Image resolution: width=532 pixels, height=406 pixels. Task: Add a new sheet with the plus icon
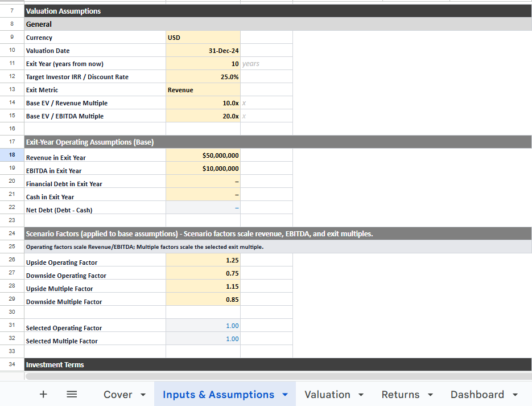43,394
